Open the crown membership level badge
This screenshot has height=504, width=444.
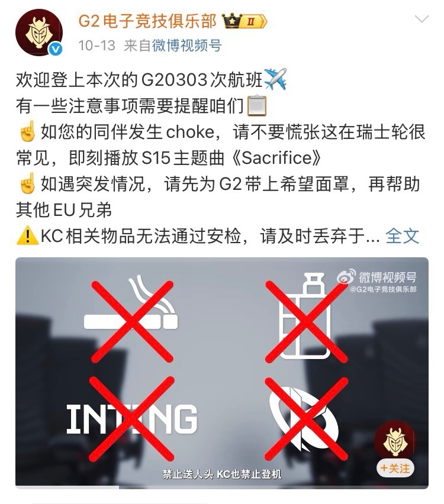(x=244, y=21)
